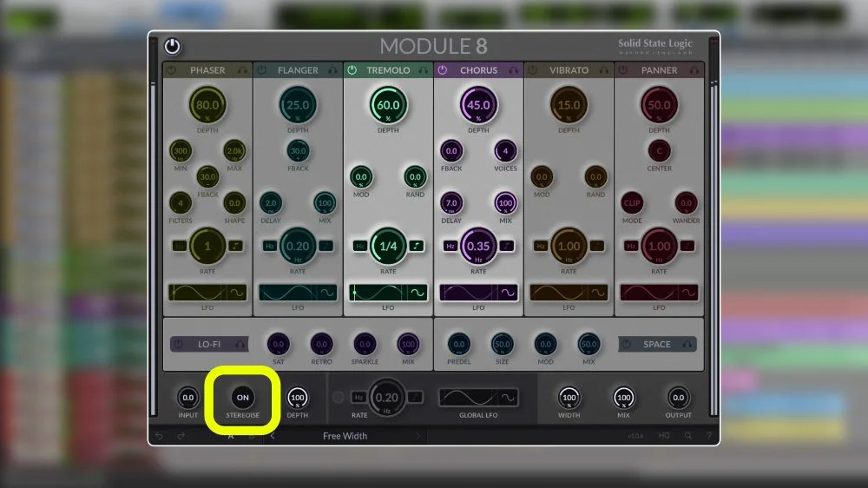The height and width of the screenshot is (488, 868).
Task: Click the Output knob at 0.0
Action: [x=678, y=397]
